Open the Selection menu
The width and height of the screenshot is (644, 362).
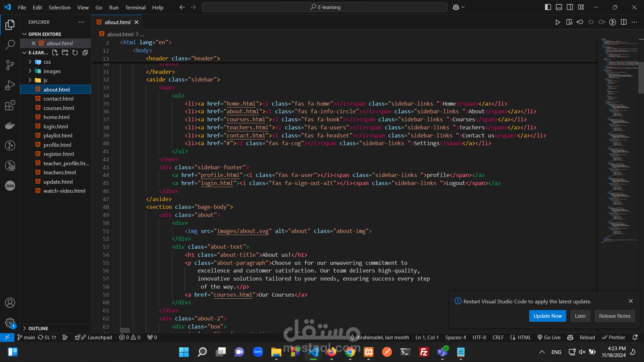click(59, 7)
